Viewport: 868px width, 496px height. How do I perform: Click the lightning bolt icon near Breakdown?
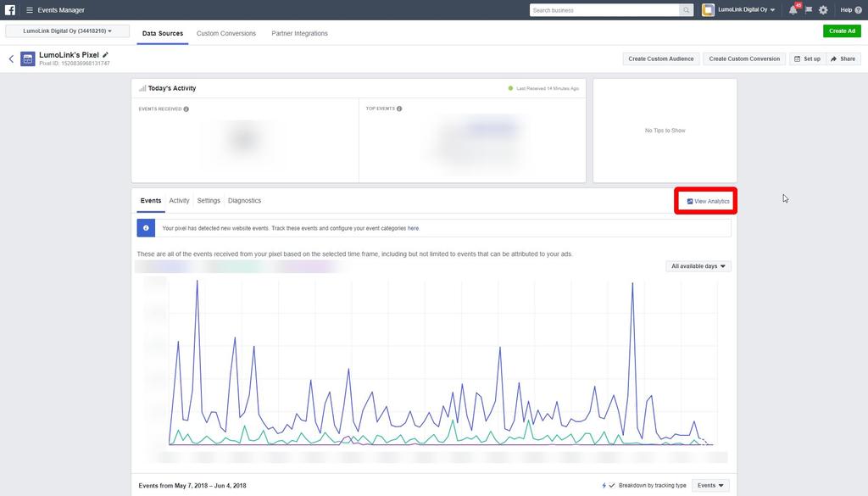604,486
